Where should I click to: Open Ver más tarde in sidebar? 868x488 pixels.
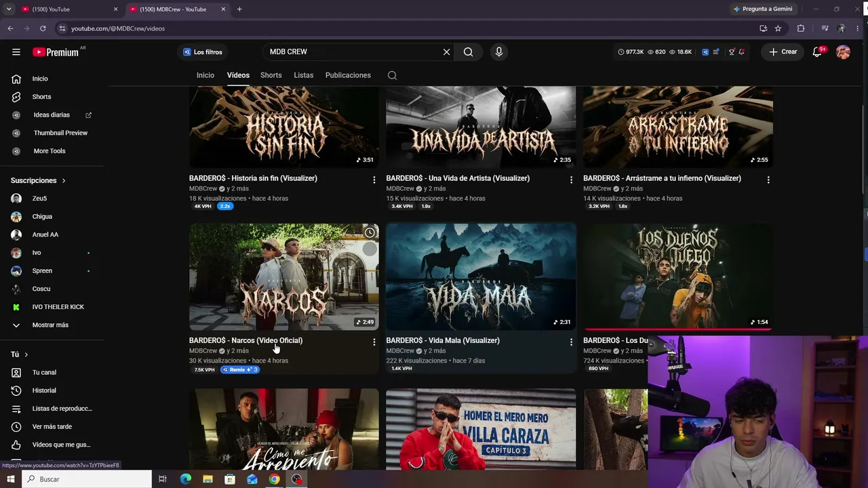tap(52, 427)
